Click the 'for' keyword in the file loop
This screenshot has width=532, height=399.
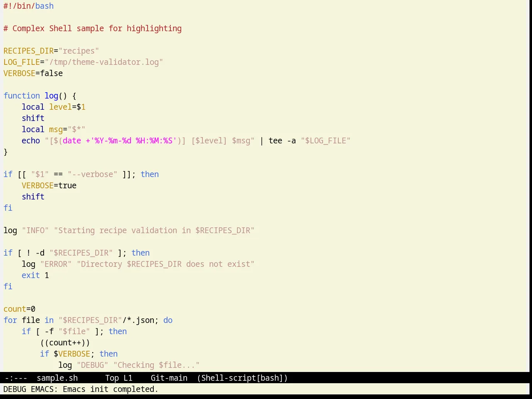click(10, 320)
